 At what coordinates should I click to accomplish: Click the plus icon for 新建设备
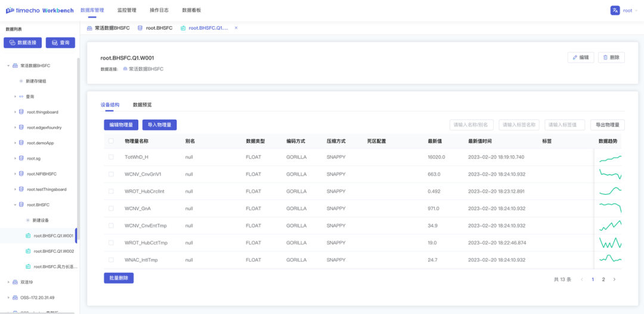[28, 220]
